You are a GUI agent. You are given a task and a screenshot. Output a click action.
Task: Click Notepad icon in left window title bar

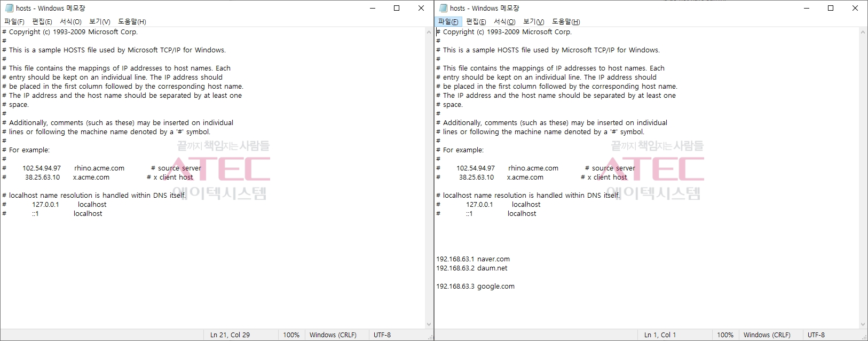pos(9,8)
